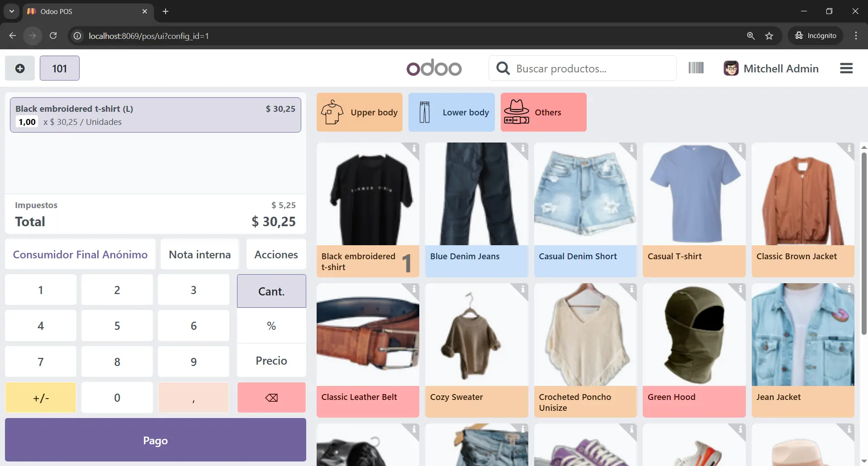Reload the page in the browser

pyautogui.click(x=53, y=36)
